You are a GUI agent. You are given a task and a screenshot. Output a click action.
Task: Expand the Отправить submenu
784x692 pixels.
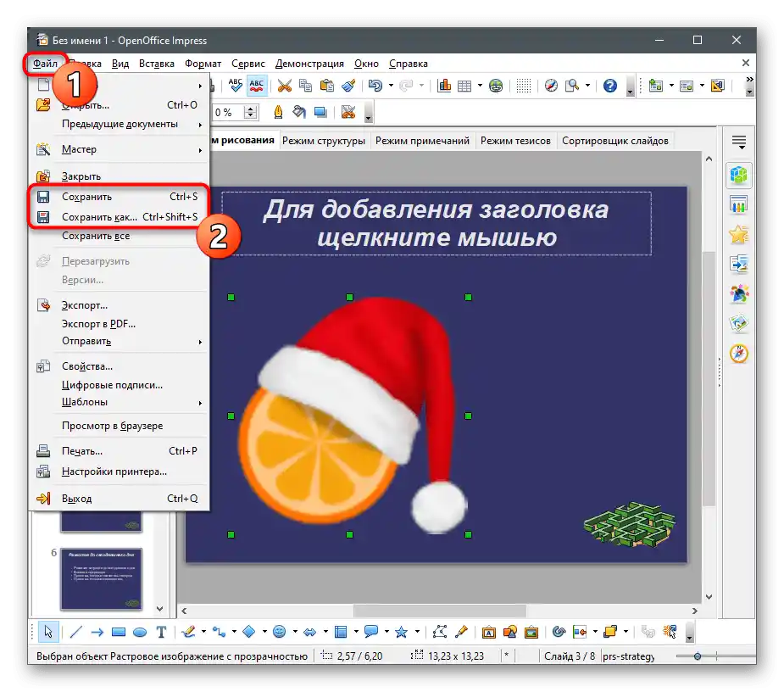pos(119,341)
